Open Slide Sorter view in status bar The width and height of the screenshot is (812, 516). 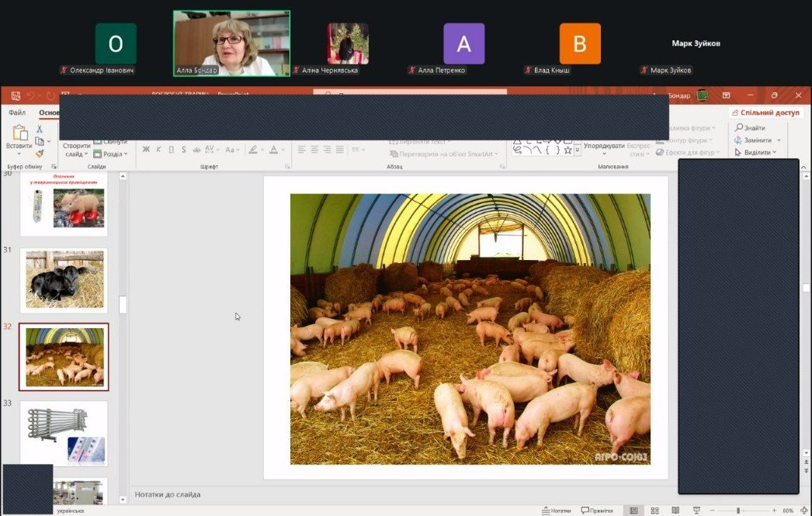pos(653,511)
